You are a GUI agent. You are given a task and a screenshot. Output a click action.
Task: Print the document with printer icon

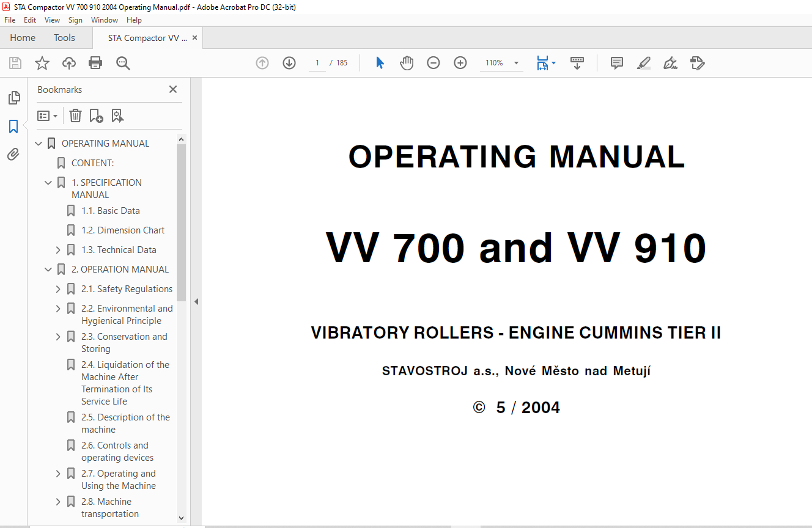(x=95, y=63)
